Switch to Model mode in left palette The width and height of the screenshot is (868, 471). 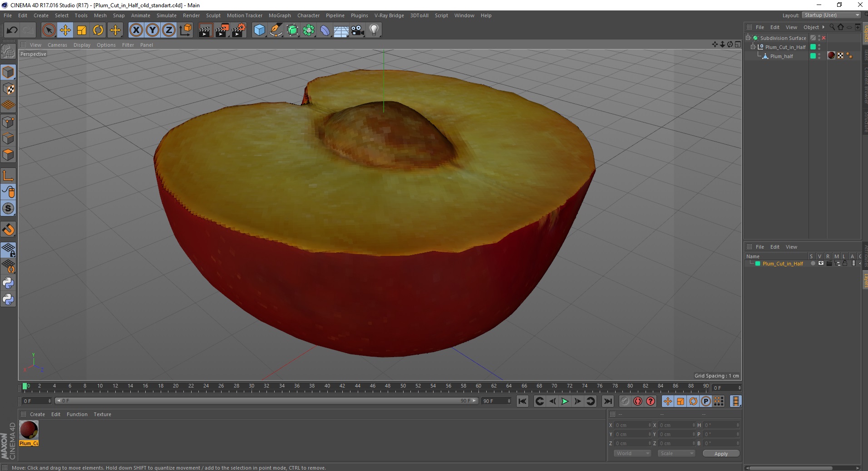point(8,72)
